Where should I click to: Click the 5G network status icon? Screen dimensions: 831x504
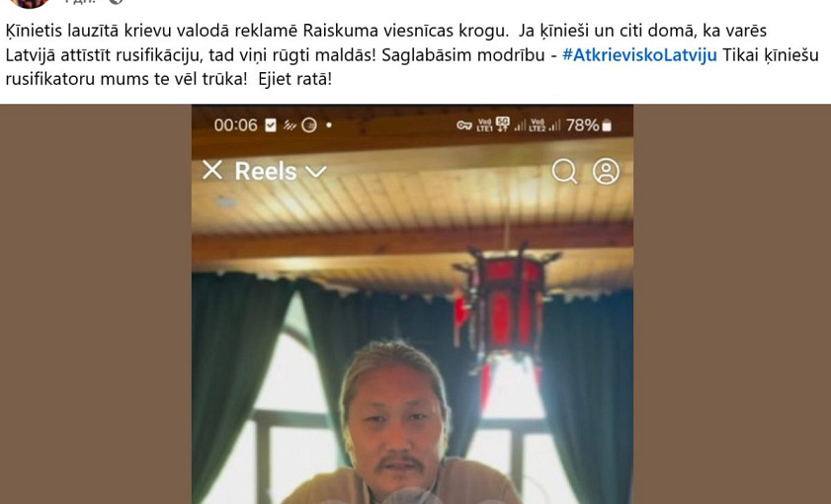[x=502, y=125]
